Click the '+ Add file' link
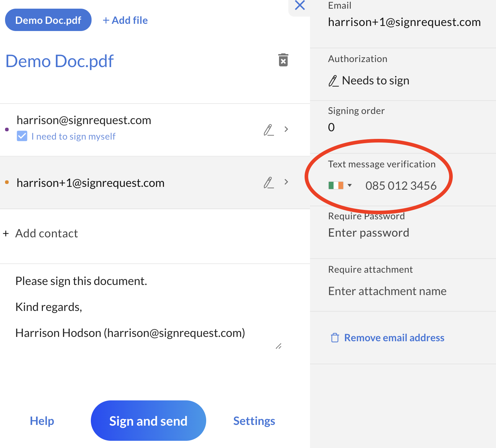 click(125, 20)
